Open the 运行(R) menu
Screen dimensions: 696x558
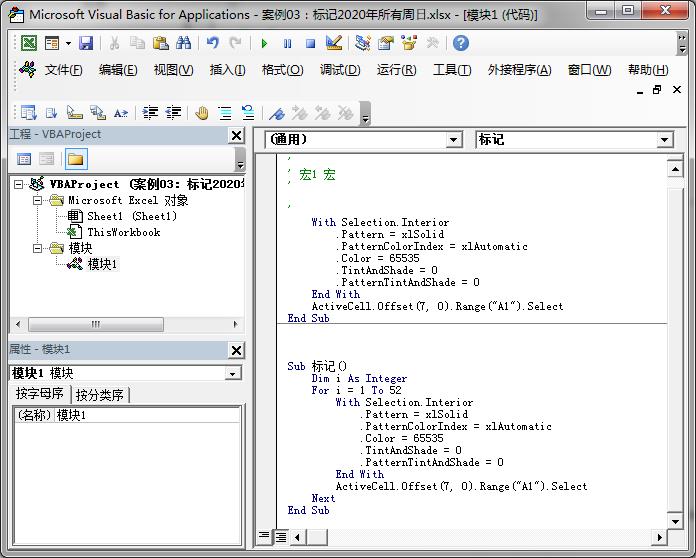[x=396, y=70]
